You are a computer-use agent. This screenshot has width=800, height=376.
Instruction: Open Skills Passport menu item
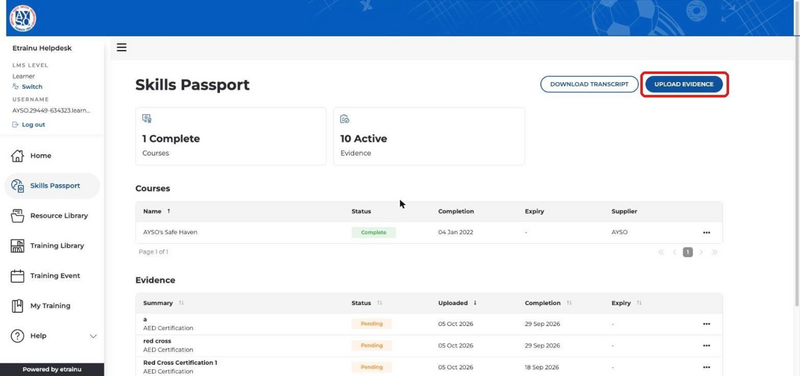click(52, 186)
